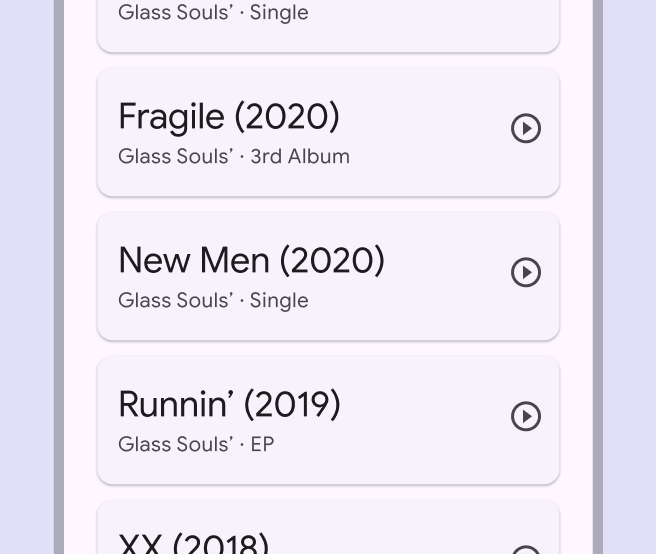Click Glass Souls' artist name under Fragile
Screen dimensions: 656x554
[175, 157]
